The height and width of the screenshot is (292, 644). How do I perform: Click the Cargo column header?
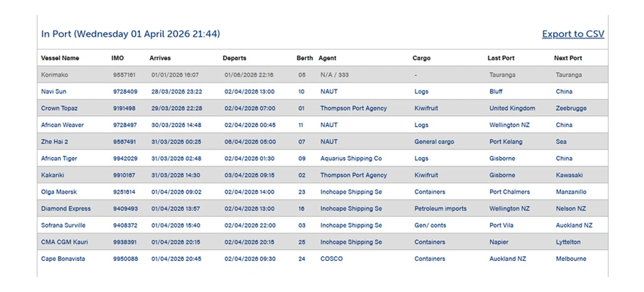coord(421,58)
